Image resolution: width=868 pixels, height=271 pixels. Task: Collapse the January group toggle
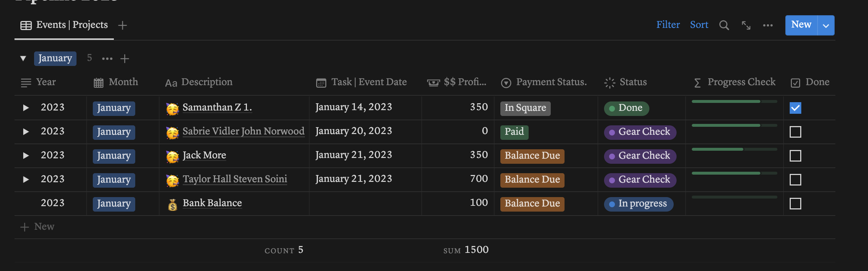click(x=23, y=58)
